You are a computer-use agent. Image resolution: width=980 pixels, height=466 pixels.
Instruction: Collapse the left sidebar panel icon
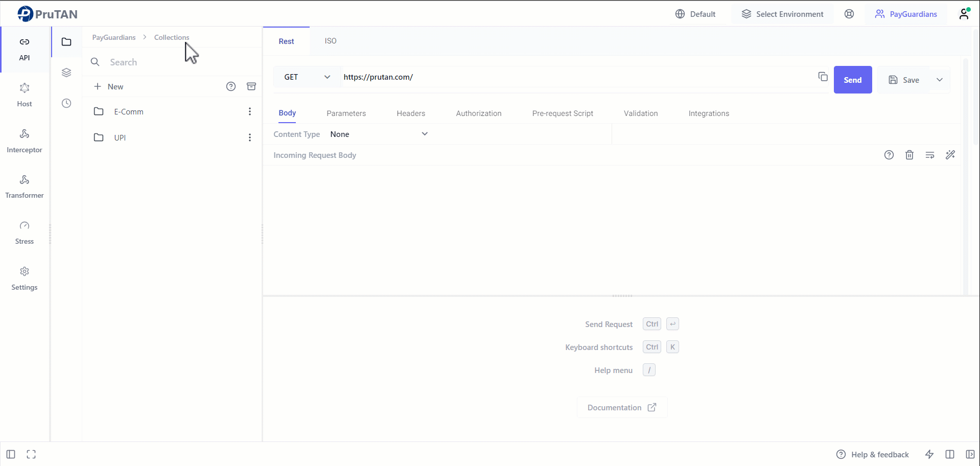[x=11, y=454]
